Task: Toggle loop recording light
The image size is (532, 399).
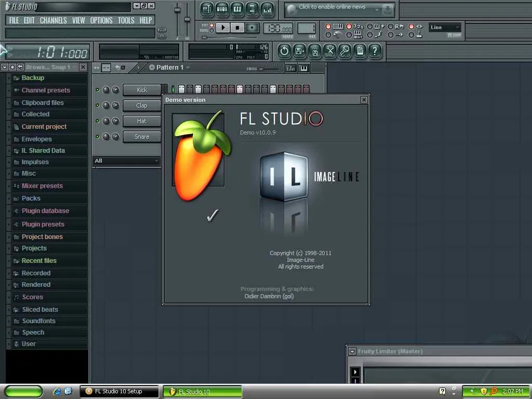Action: [391, 26]
